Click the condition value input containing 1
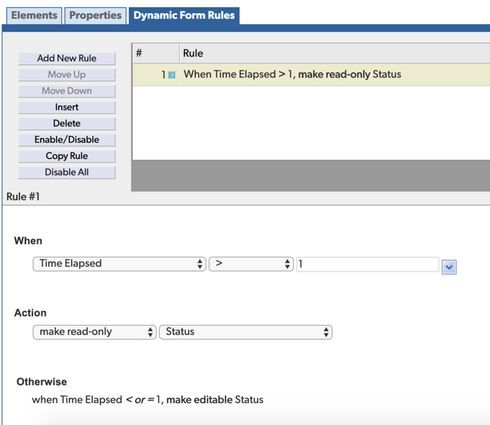The width and height of the screenshot is (490, 425). click(x=367, y=264)
